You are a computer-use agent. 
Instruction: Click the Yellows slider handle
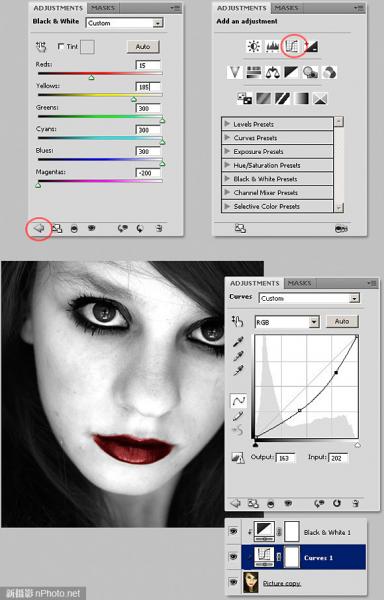click(x=133, y=99)
